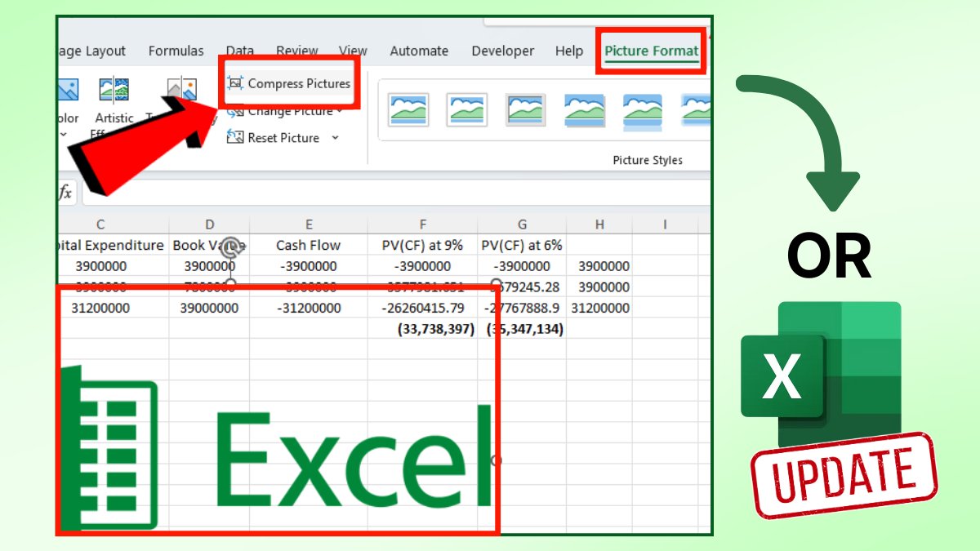Click into the formula bar field

coord(396,193)
